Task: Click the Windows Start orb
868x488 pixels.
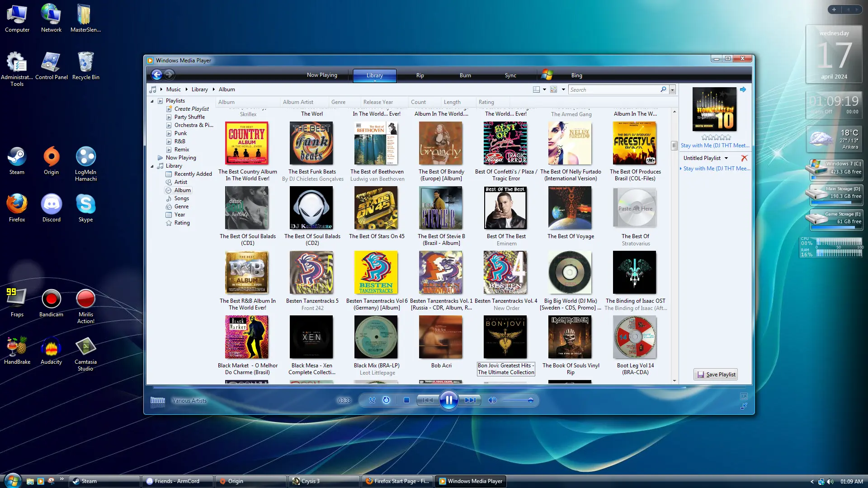Action: 12,480
